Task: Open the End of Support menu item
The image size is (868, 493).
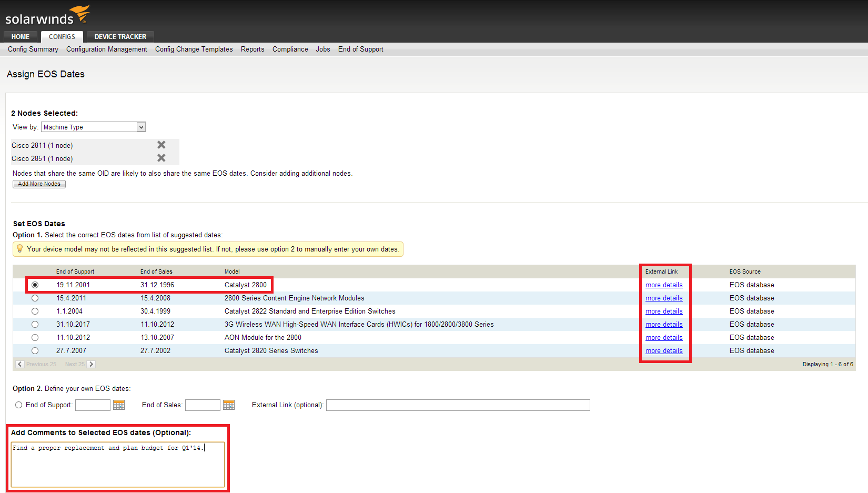Action: pos(361,49)
